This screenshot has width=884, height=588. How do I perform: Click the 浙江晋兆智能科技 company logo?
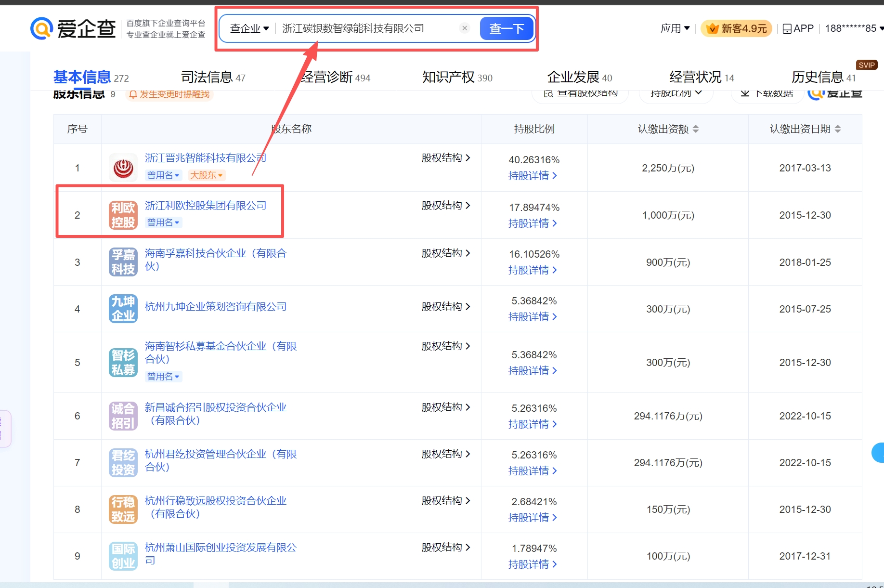pos(123,168)
